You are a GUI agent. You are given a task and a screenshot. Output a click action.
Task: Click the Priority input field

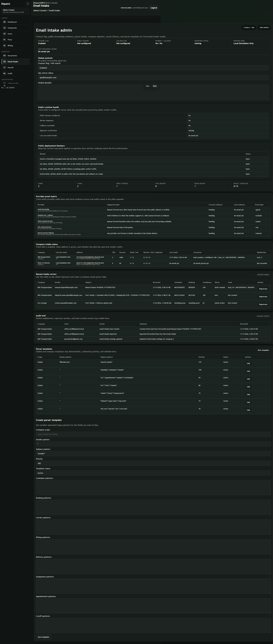[x=153, y=463]
